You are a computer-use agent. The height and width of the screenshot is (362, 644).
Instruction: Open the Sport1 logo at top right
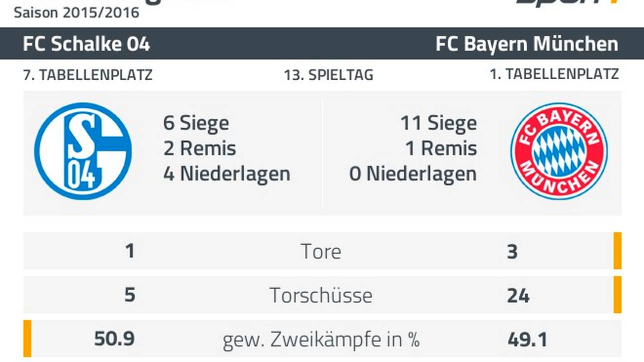[x=569, y=2]
